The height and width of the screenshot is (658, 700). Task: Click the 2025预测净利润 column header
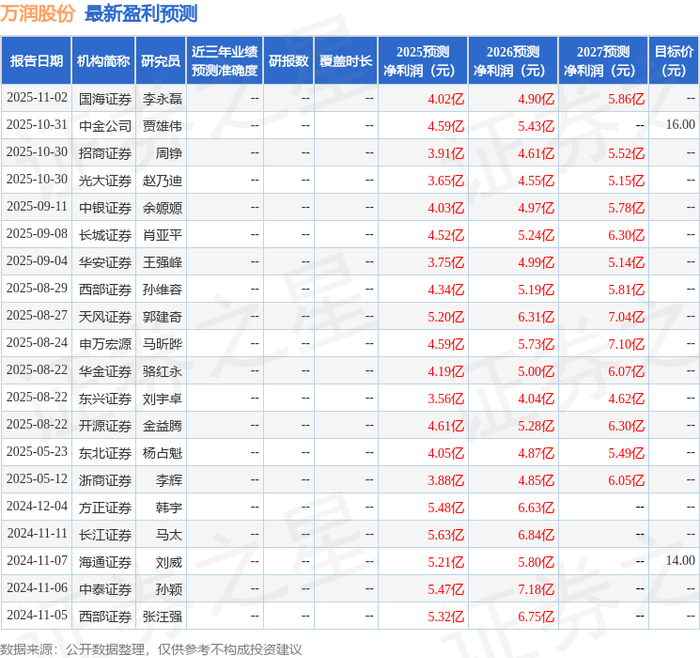(423, 61)
